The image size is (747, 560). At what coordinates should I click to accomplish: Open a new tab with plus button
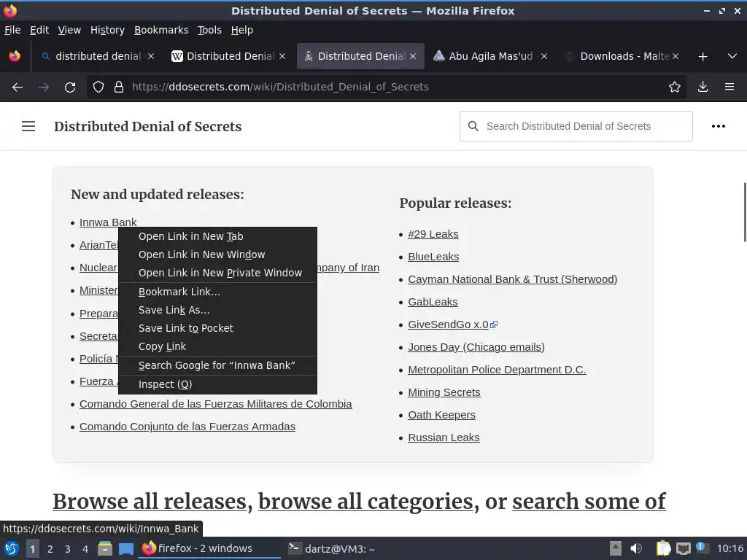coord(703,56)
